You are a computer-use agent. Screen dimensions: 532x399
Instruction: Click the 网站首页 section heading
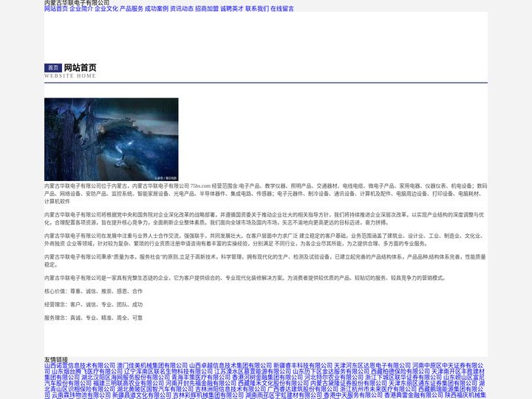[80, 68]
